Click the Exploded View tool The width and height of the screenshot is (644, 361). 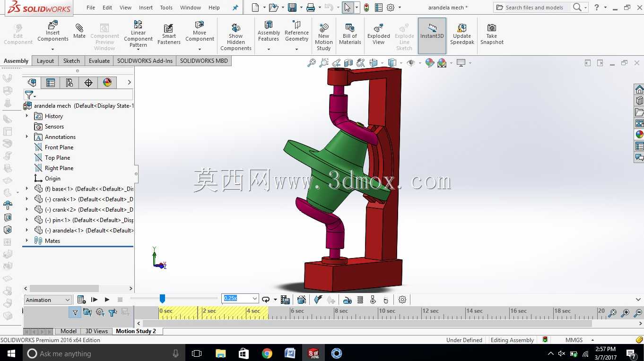coord(379,34)
